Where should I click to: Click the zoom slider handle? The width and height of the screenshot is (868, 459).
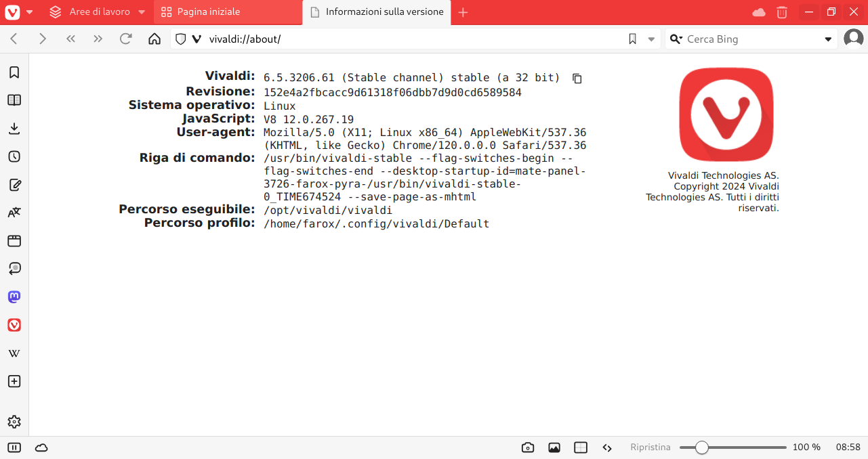click(702, 447)
